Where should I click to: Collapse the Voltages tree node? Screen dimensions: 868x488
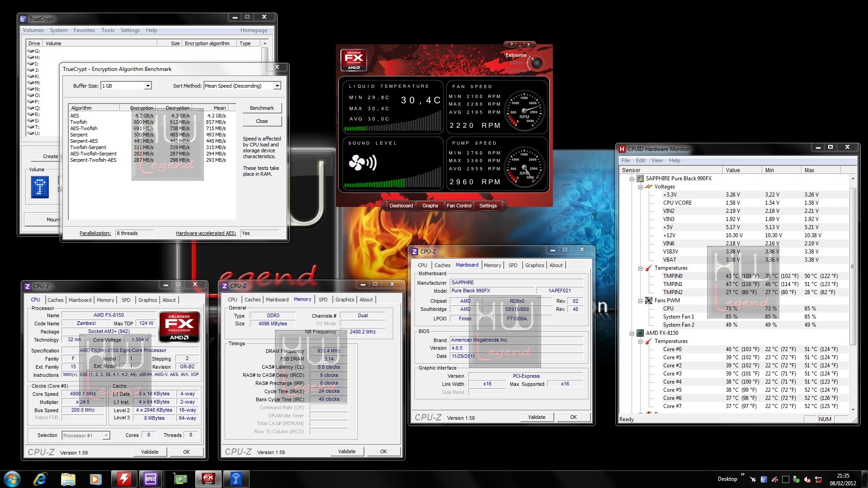pyautogui.click(x=640, y=187)
